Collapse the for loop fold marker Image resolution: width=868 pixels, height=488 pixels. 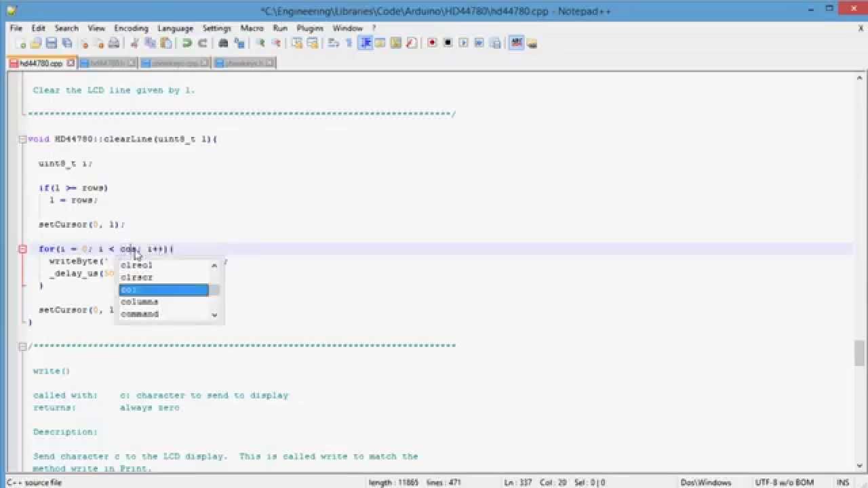22,249
